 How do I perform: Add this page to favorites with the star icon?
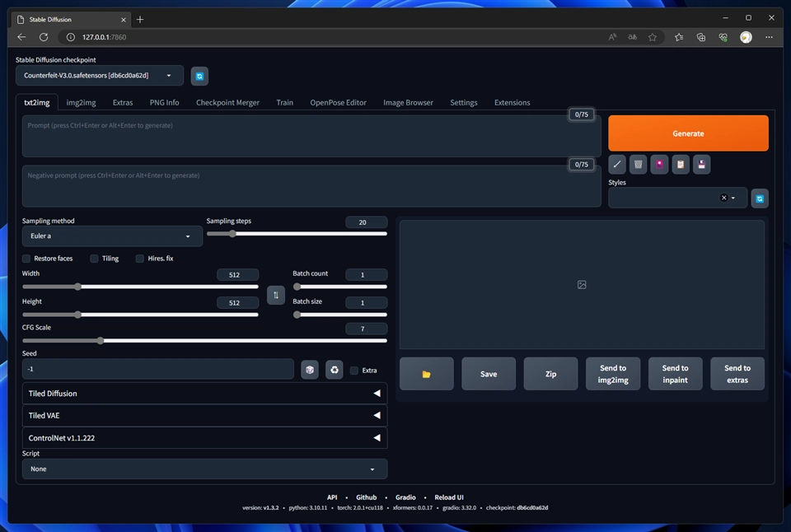point(653,37)
